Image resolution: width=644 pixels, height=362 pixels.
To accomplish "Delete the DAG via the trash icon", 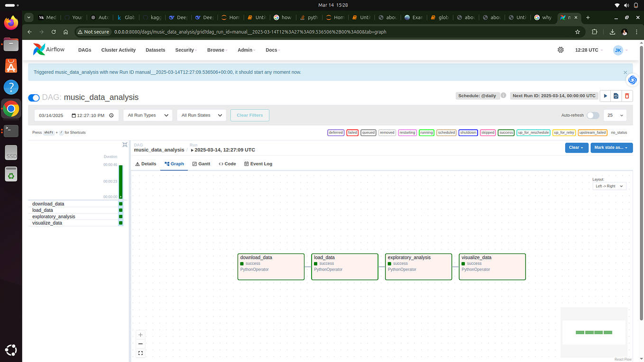I will pos(627,95).
